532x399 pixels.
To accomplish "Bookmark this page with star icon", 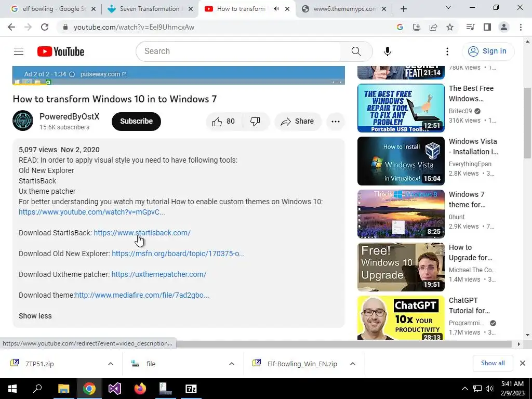I will [450, 27].
